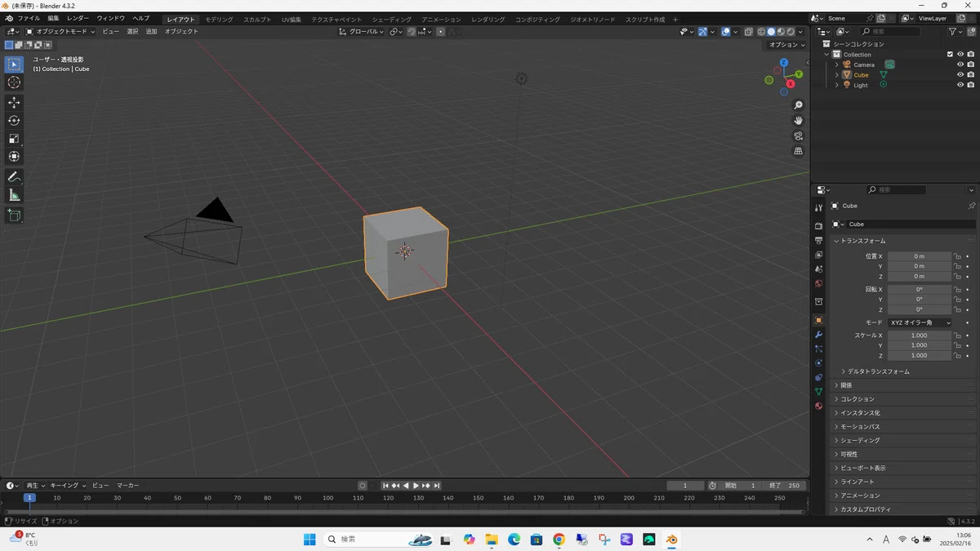Screen dimensions: 980x551
Task: Select the Transform tool
Action: point(14,156)
